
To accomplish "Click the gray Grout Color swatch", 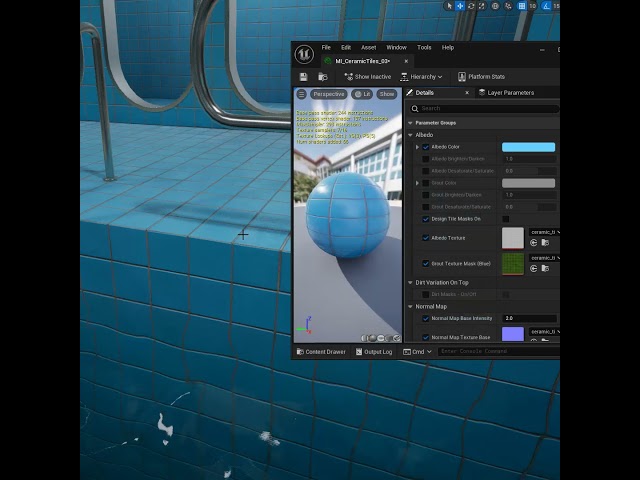I will tap(528, 183).
